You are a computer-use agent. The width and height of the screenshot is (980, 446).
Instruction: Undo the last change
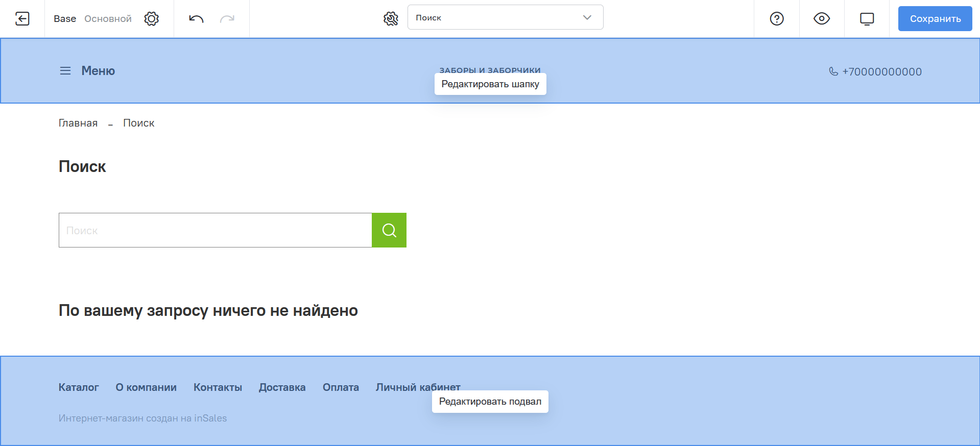196,19
